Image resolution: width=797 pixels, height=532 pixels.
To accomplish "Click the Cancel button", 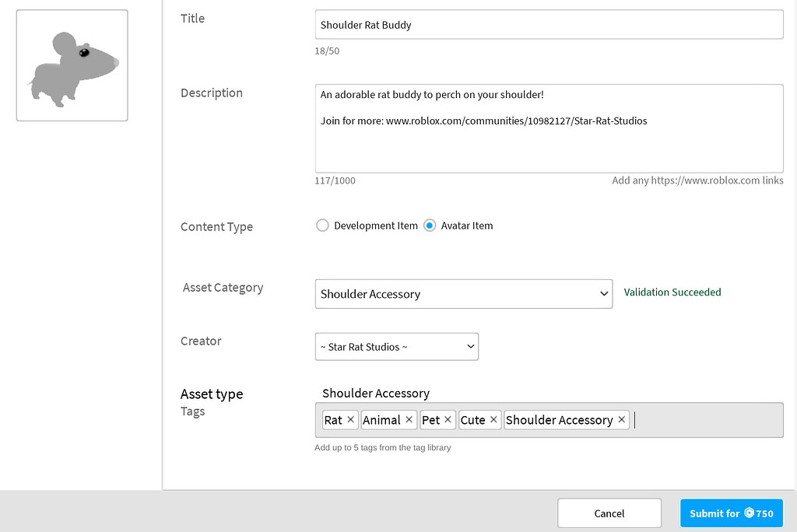I will point(609,513).
